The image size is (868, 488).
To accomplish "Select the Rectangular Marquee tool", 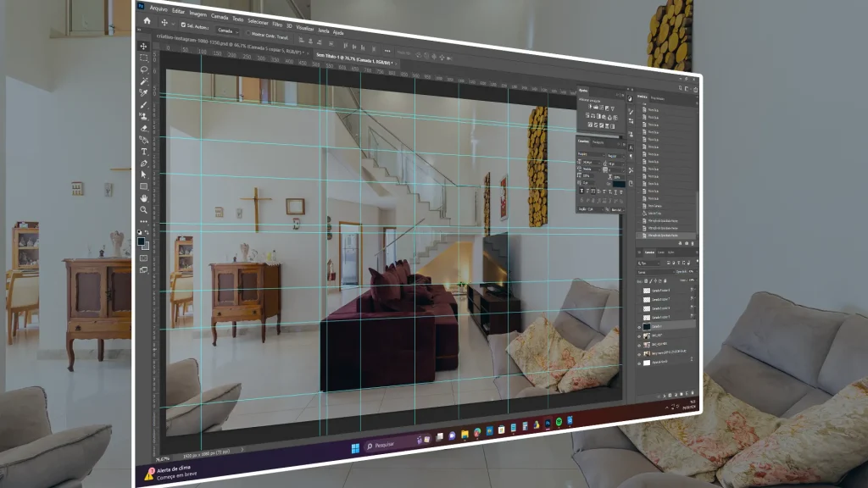I will 144,58.
